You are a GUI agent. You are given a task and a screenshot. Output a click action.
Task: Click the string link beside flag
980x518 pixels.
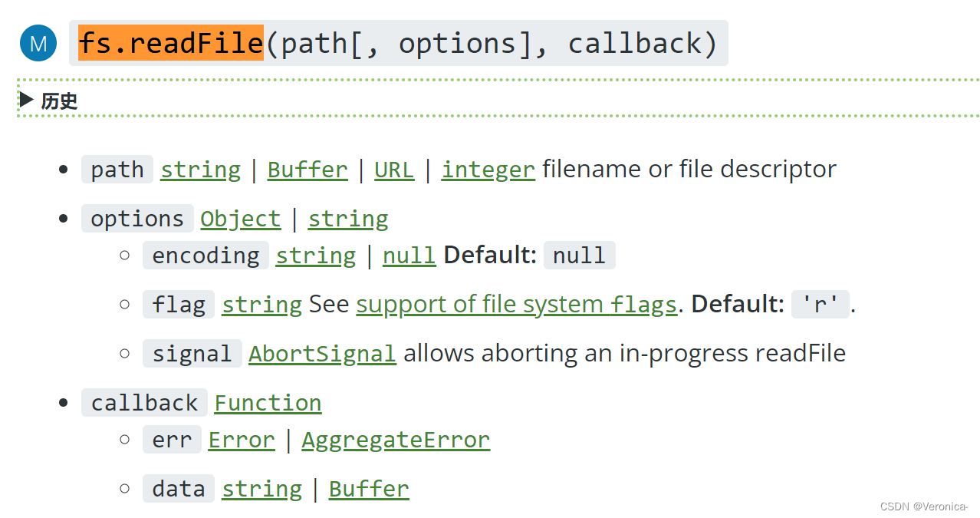[x=262, y=304]
